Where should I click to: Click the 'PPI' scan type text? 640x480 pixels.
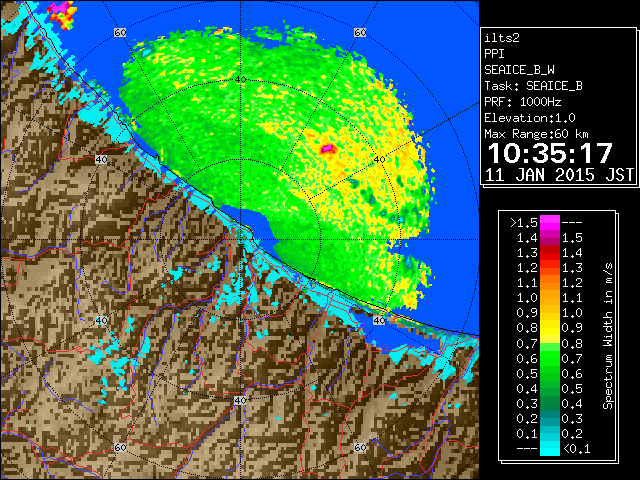(494, 54)
